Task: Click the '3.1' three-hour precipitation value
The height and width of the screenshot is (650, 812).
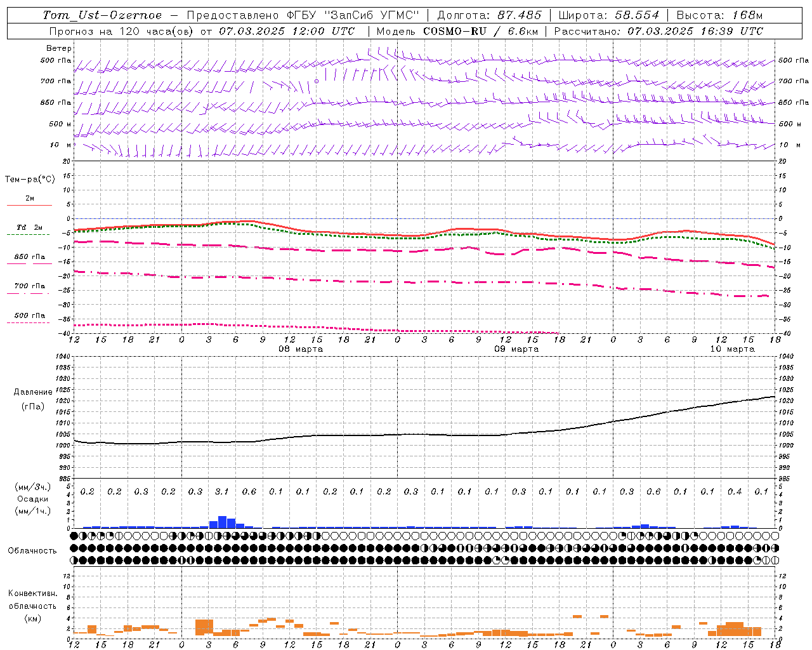Action: (222, 491)
